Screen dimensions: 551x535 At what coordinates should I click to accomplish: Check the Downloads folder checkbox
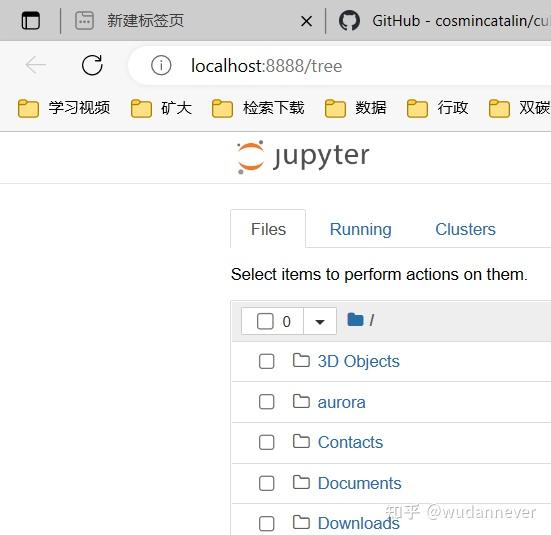(266, 523)
